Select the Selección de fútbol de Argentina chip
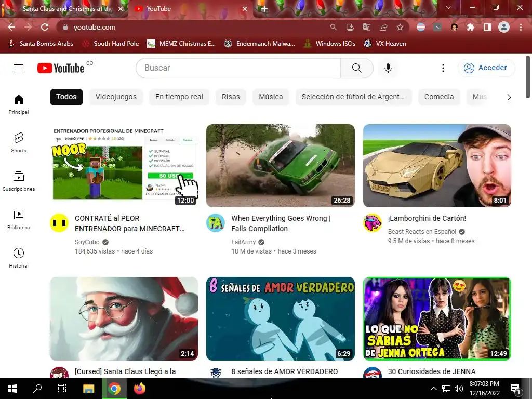The height and width of the screenshot is (399, 532). click(353, 97)
